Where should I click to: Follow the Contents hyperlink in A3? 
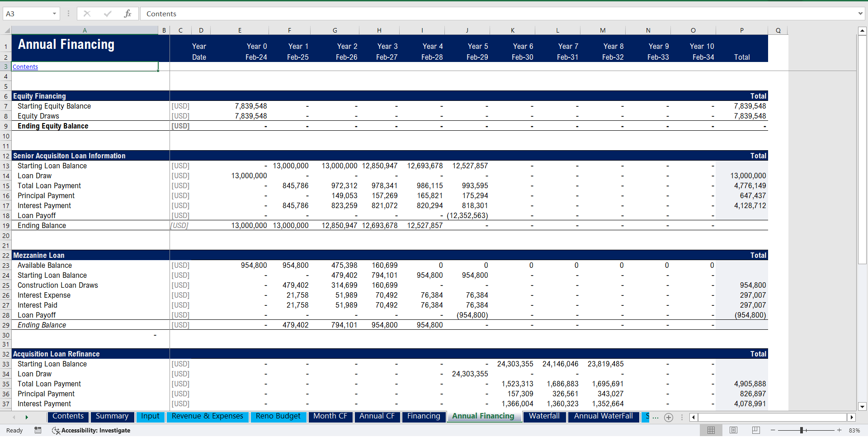[25, 67]
